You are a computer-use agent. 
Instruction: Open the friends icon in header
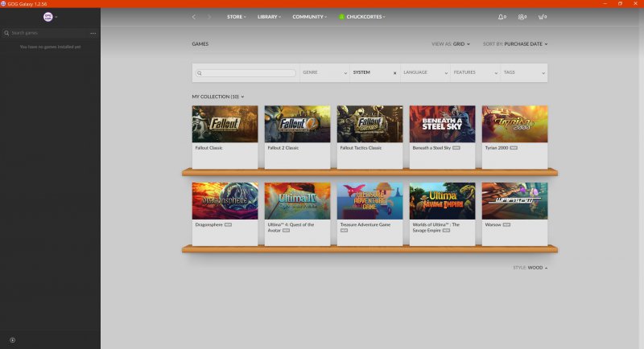(x=522, y=17)
